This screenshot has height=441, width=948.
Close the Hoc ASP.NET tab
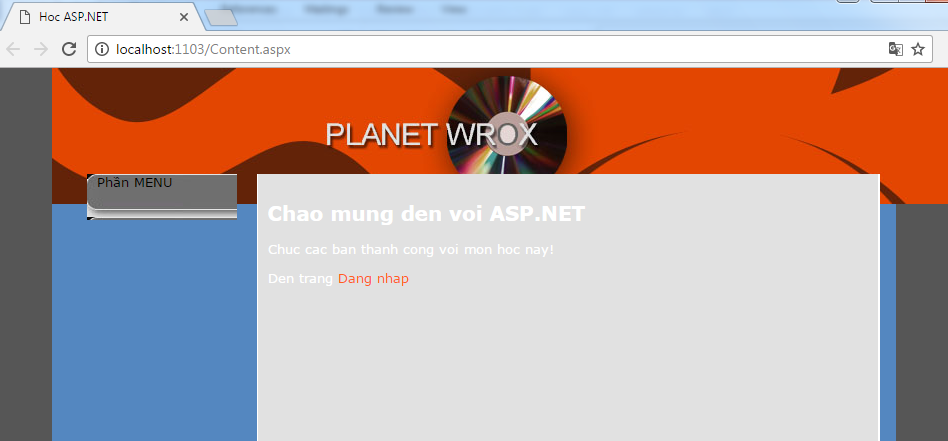pyautogui.click(x=184, y=17)
